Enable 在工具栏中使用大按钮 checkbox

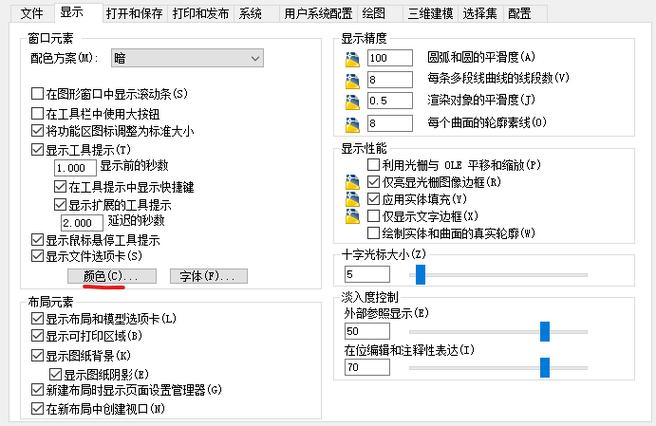(x=37, y=113)
